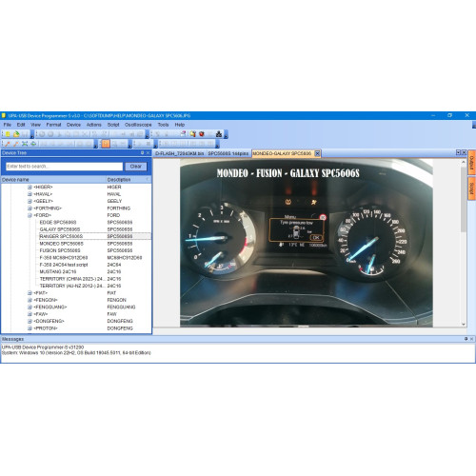
Task: Click the eraser icon in the toolbar
Action: (183, 134)
